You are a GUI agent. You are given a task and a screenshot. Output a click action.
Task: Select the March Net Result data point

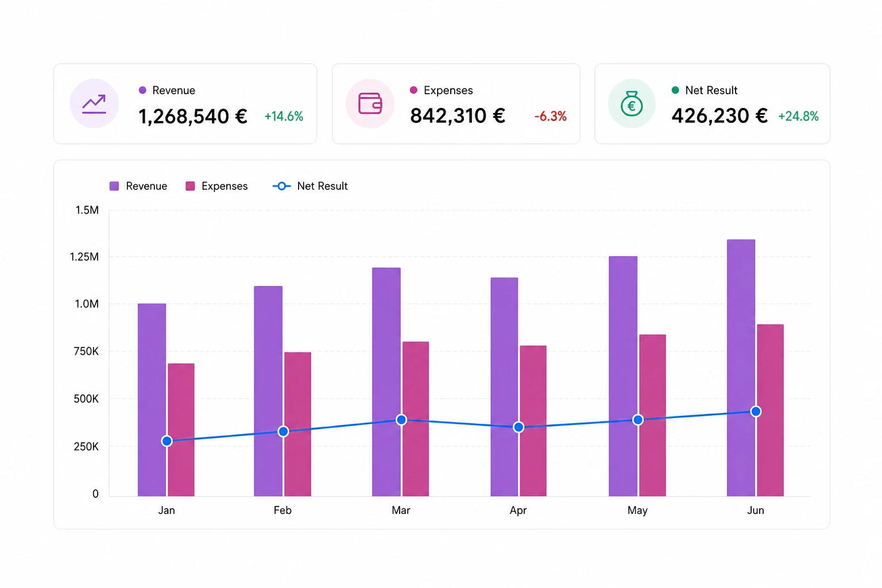[401, 420]
